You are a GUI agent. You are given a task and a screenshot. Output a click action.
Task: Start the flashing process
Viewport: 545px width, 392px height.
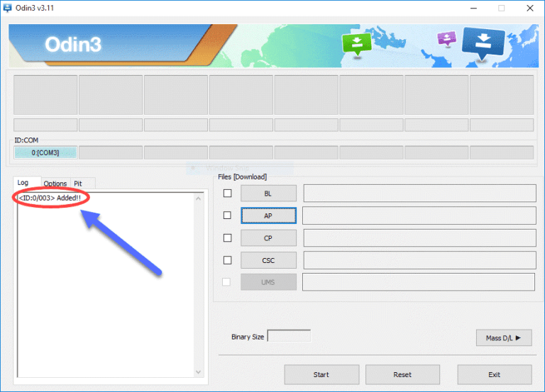[x=321, y=375]
